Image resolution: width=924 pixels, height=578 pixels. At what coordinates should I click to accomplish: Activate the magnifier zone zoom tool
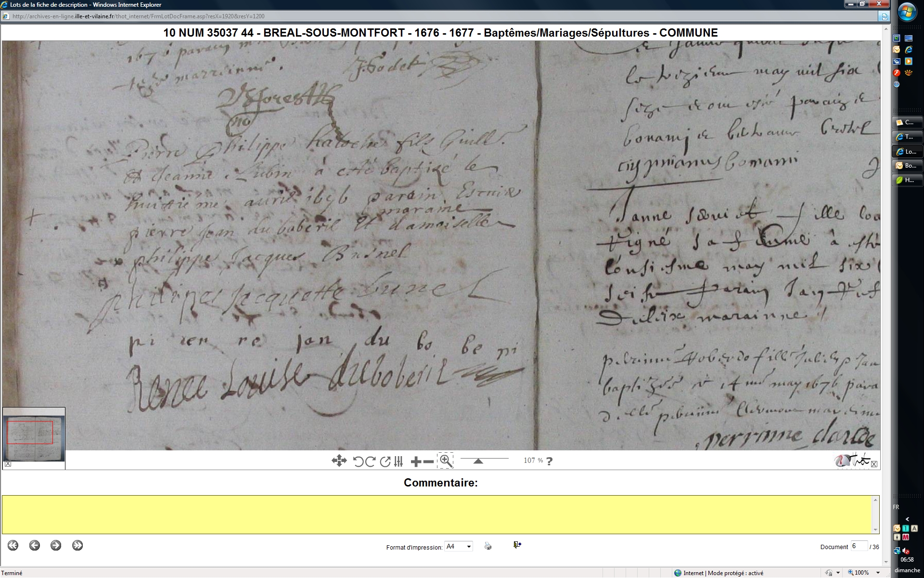pyautogui.click(x=446, y=461)
